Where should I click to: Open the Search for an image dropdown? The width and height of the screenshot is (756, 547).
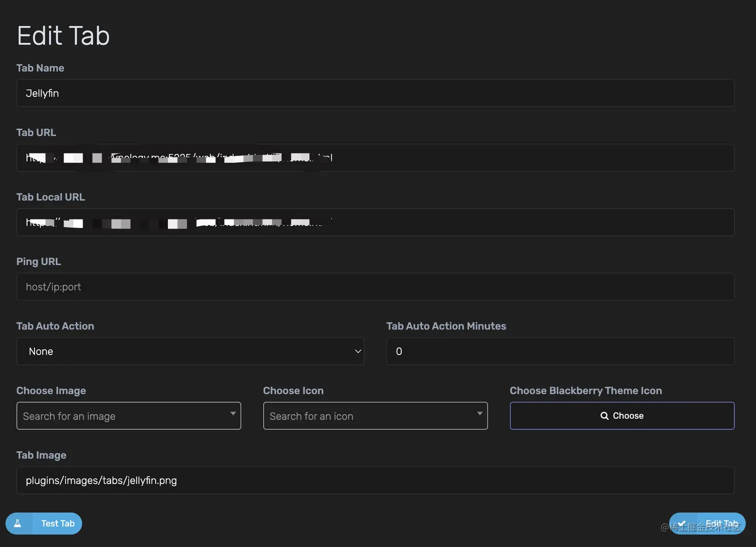pos(128,415)
